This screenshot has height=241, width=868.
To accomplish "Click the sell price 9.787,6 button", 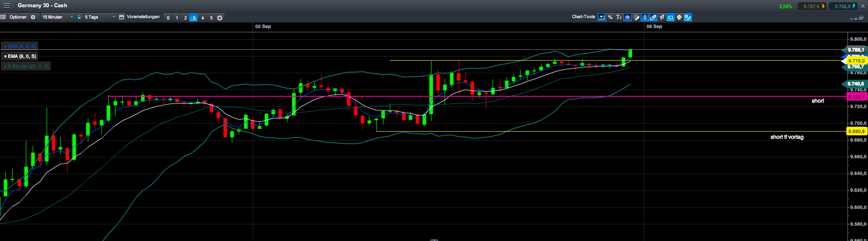I will coord(811,6).
